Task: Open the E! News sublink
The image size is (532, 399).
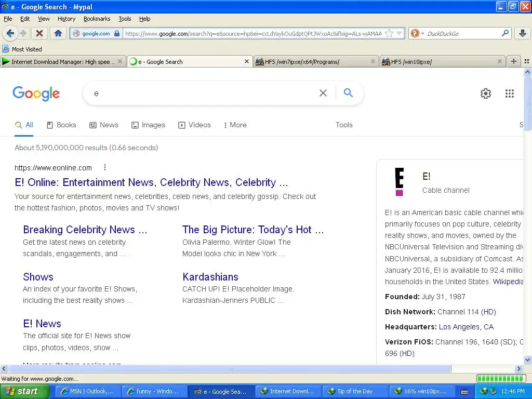Action: (42, 324)
